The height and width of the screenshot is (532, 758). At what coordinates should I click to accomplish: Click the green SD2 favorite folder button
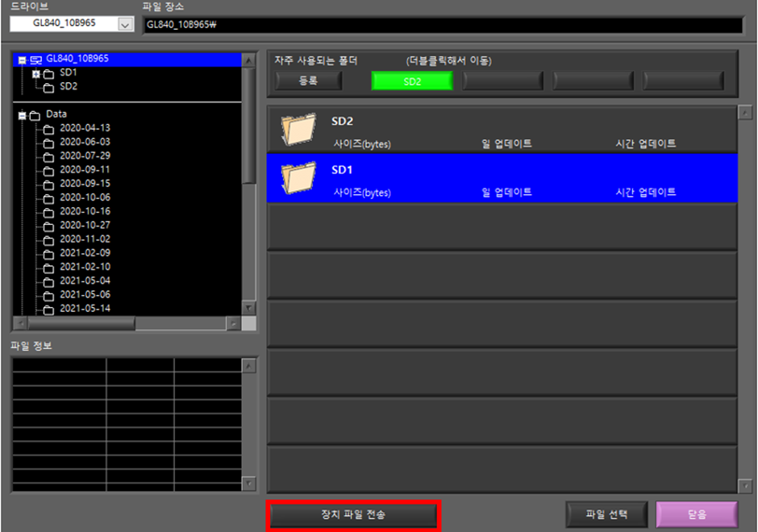[412, 81]
